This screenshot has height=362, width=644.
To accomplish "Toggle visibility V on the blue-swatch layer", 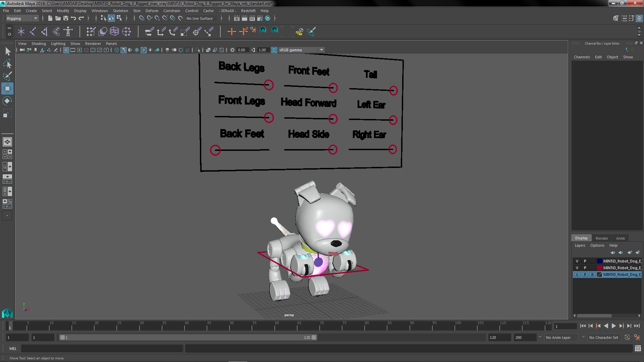I will coord(577,261).
